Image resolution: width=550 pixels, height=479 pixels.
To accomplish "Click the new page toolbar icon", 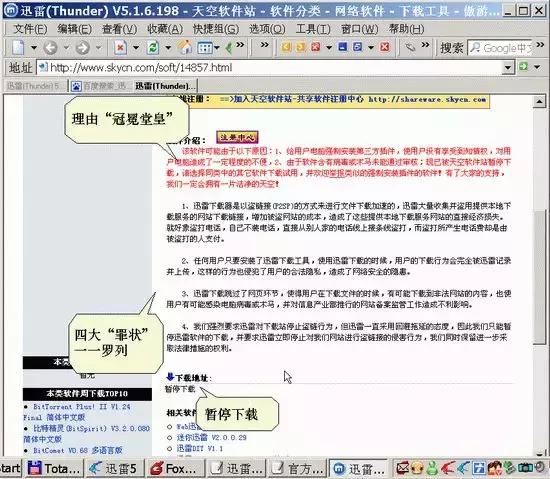I will point(18,47).
